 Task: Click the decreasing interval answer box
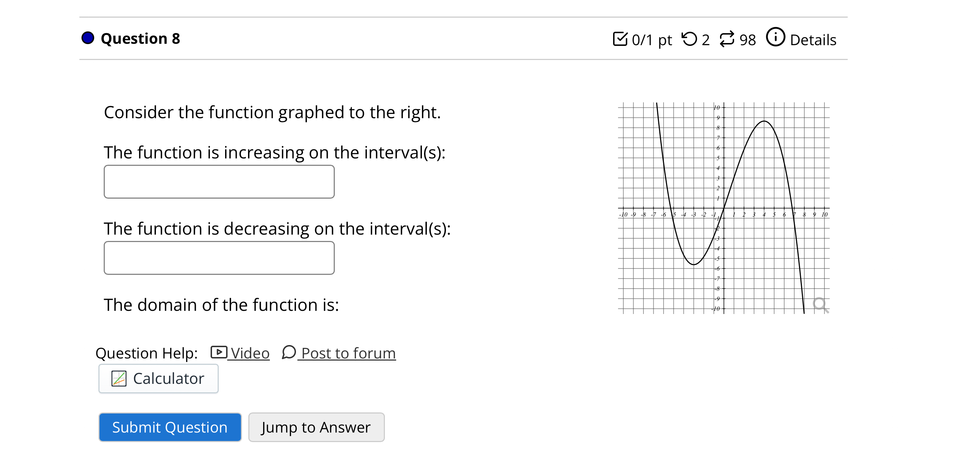click(219, 258)
